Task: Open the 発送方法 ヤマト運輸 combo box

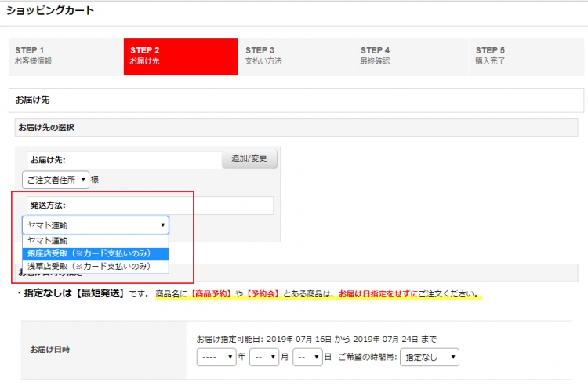Action: click(x=96, y=225)
